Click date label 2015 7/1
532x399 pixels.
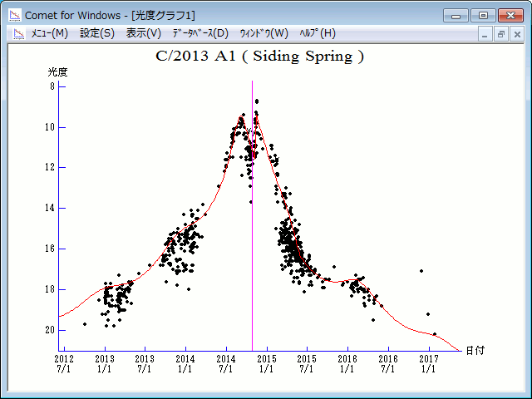coord(307,364)
